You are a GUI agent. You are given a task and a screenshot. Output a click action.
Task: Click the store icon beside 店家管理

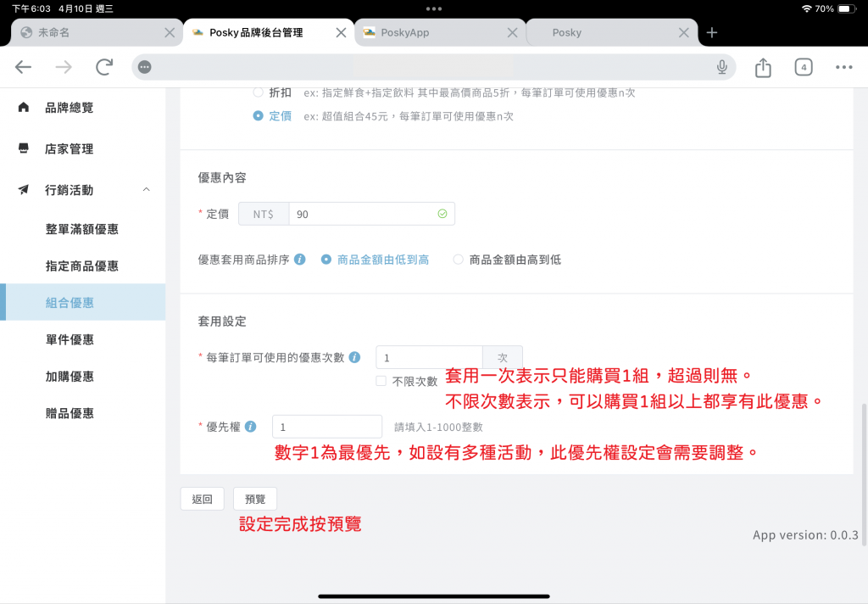[23, 148]
